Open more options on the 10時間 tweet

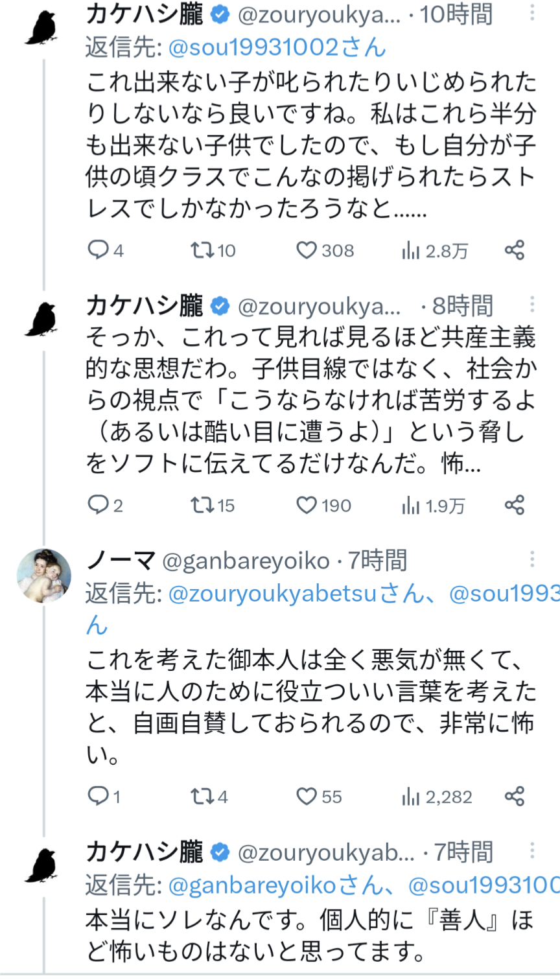(532, 12)
